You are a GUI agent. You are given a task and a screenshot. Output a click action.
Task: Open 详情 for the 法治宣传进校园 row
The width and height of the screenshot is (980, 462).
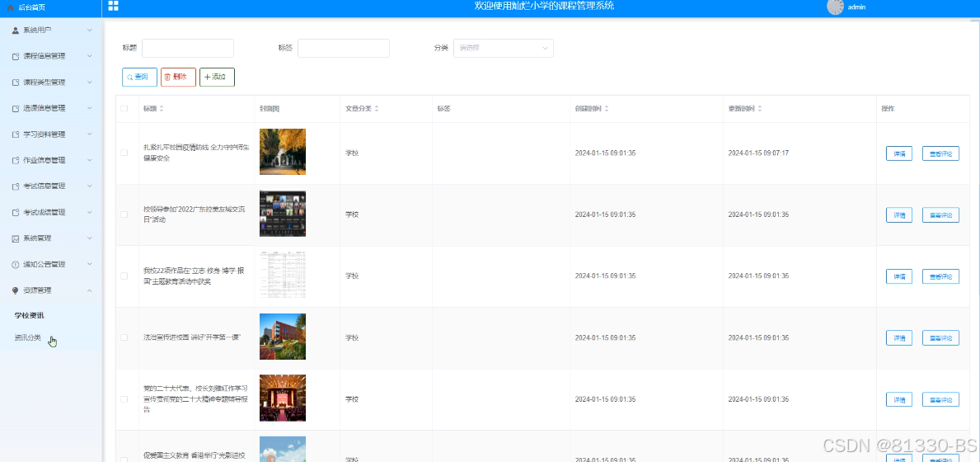point(898,337)
